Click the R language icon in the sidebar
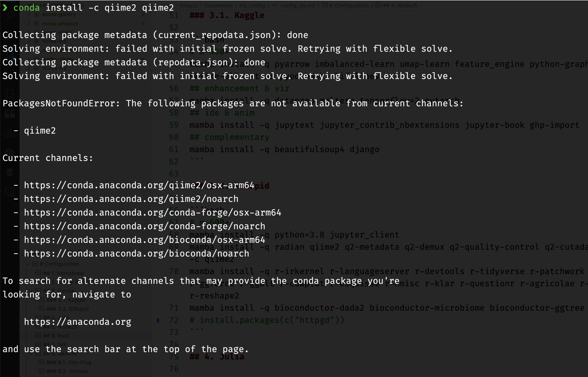Viewport: 588px width, 377px height. point(10,152)
